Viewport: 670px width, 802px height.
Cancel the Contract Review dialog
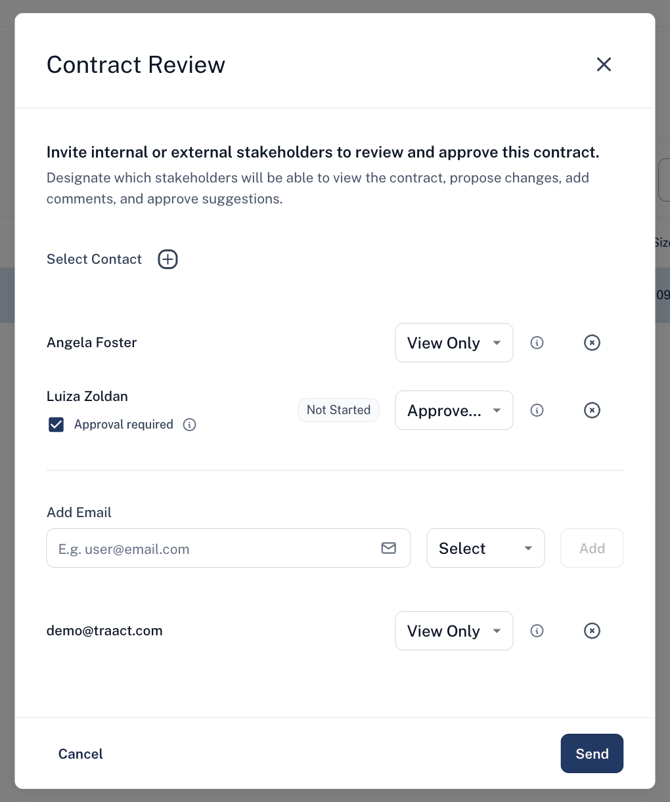tap(80, 753)
